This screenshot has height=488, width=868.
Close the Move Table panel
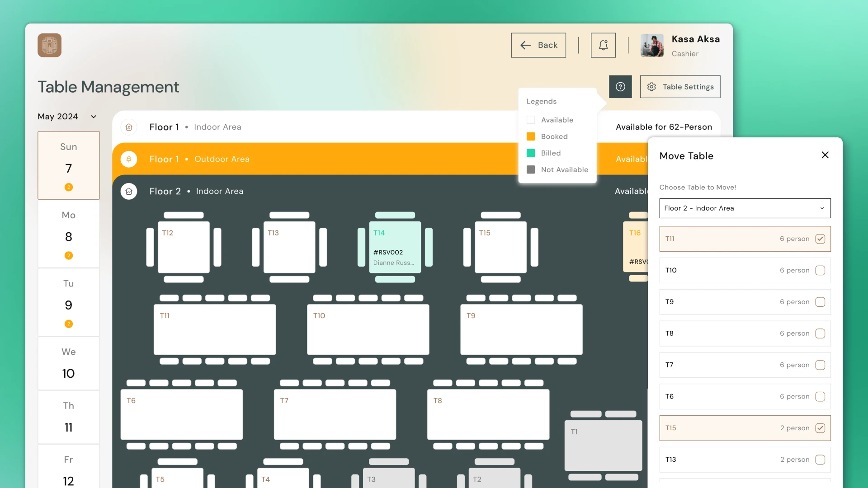point(825,155)
